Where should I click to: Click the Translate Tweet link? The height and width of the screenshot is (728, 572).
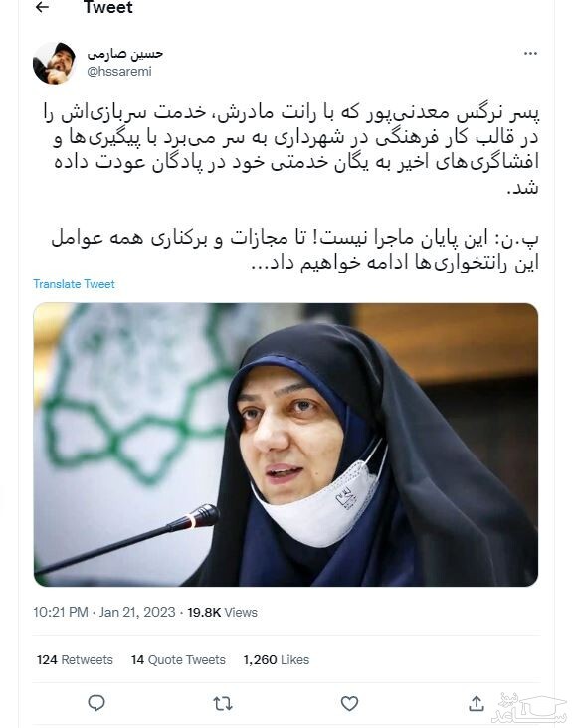click(74, 284)
